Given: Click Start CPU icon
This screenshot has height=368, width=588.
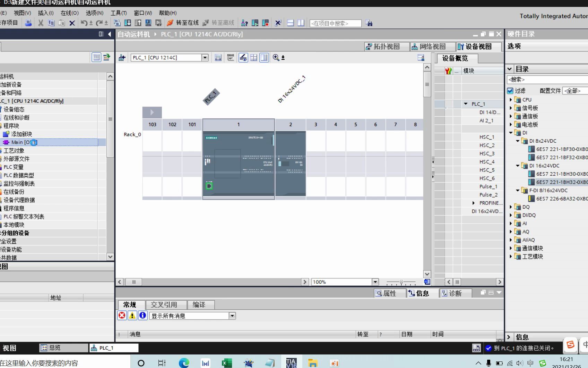Looking at the screenshot, I should (x=255, y=23).
